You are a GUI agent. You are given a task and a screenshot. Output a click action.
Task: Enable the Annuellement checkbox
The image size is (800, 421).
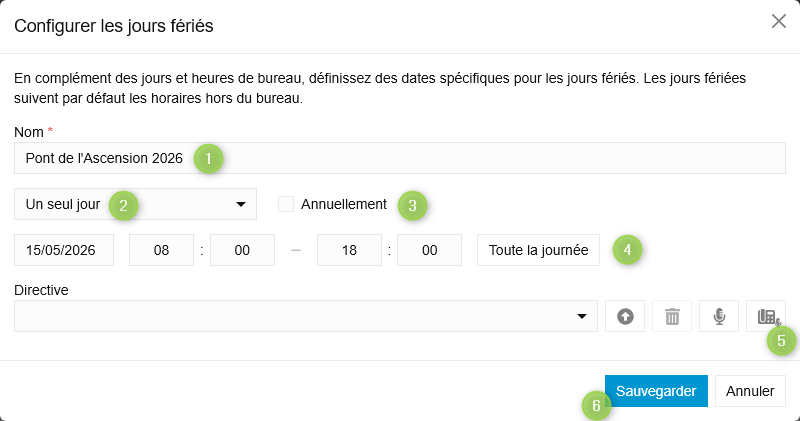[286, 204]
